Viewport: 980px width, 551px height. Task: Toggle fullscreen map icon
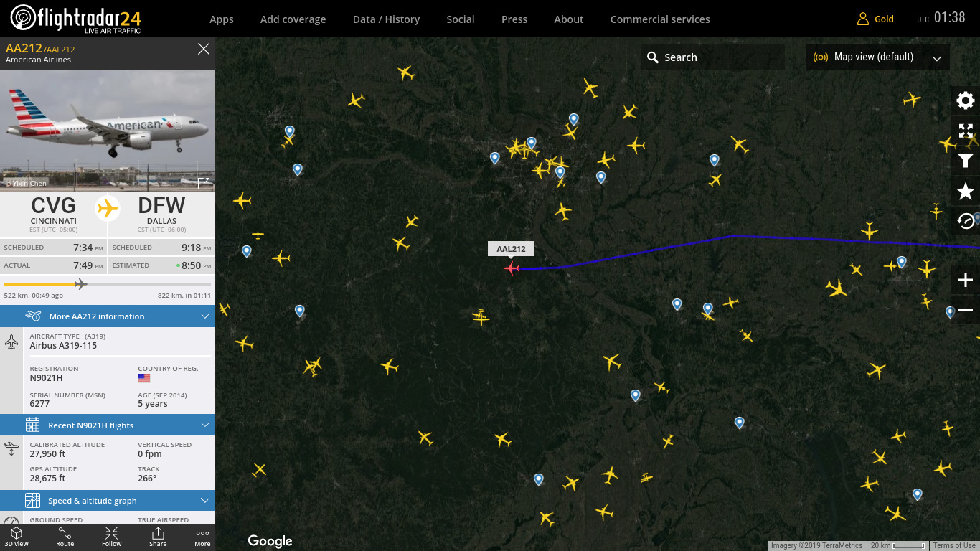point(966,131)
